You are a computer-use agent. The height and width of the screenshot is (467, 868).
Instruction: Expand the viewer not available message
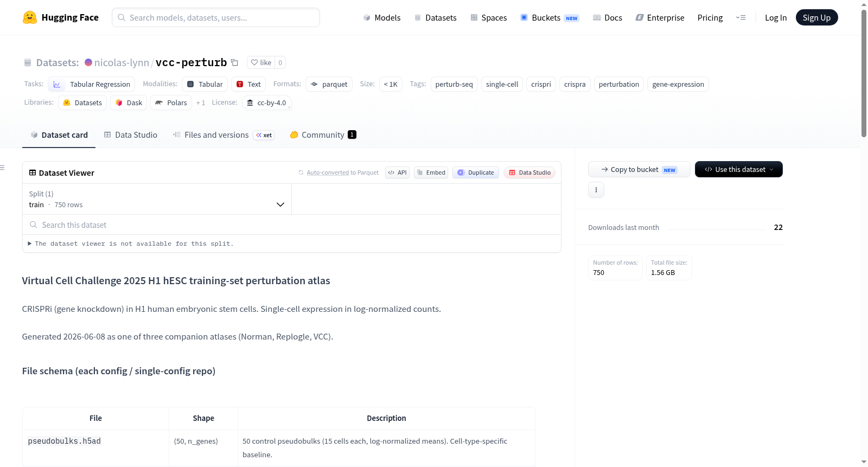click(x=130, y=244)
